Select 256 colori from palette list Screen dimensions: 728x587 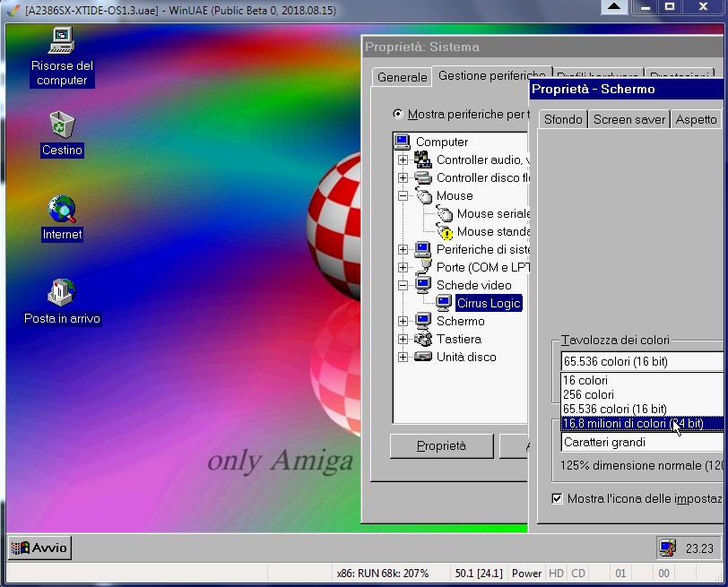(x=589, y=394)
